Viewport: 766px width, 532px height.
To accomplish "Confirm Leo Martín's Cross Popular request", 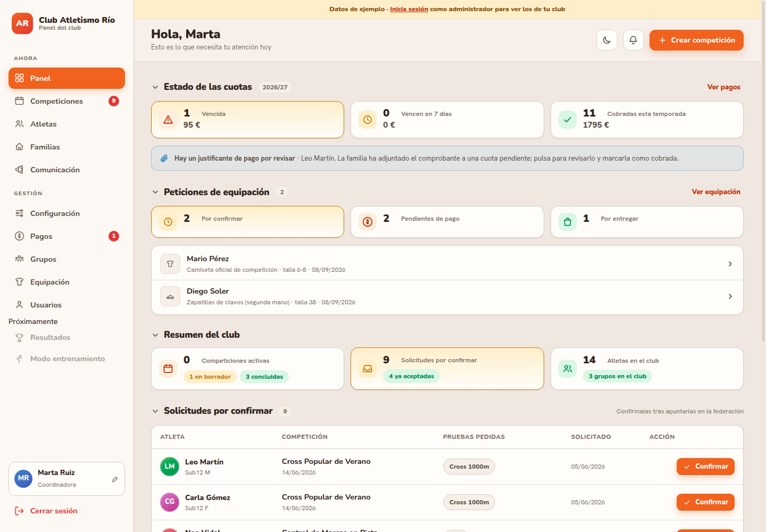I will [x=705, y=467].
